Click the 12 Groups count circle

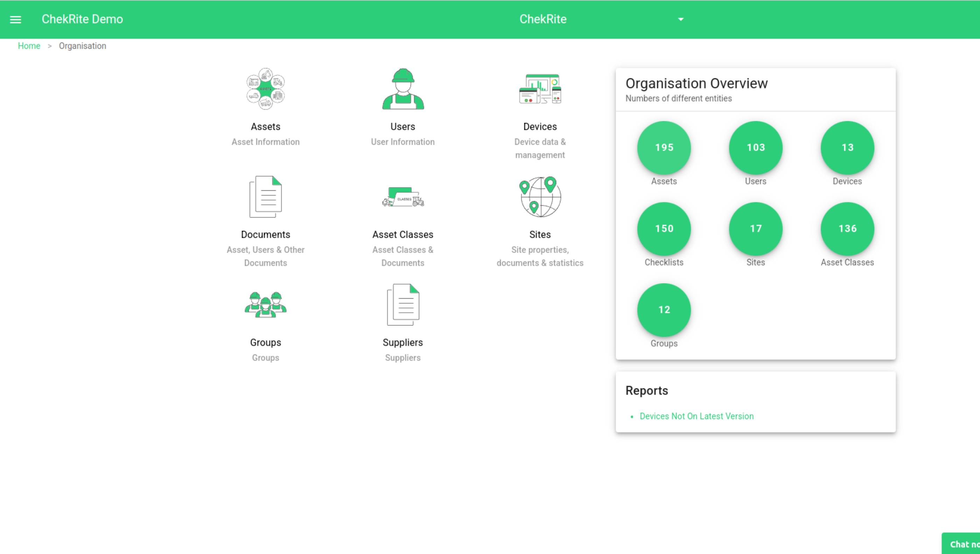point(664,310)
